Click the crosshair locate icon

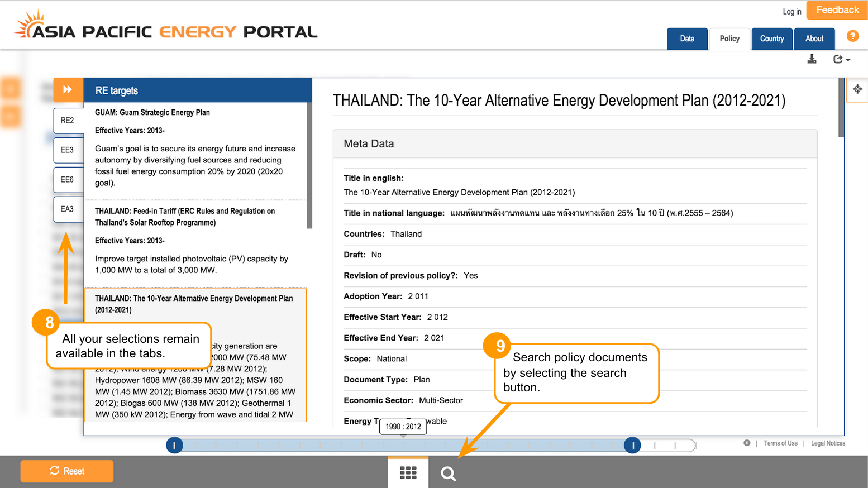click(x=857, y=89)
